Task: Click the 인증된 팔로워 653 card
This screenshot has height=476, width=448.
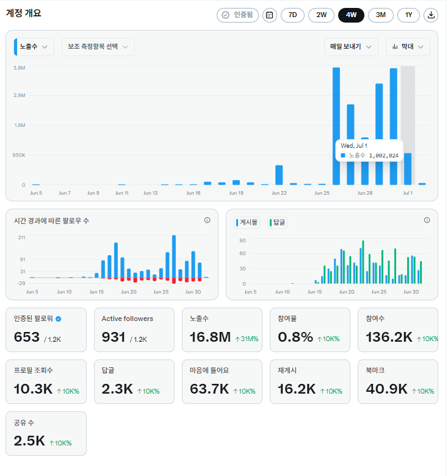Action: 46,331
